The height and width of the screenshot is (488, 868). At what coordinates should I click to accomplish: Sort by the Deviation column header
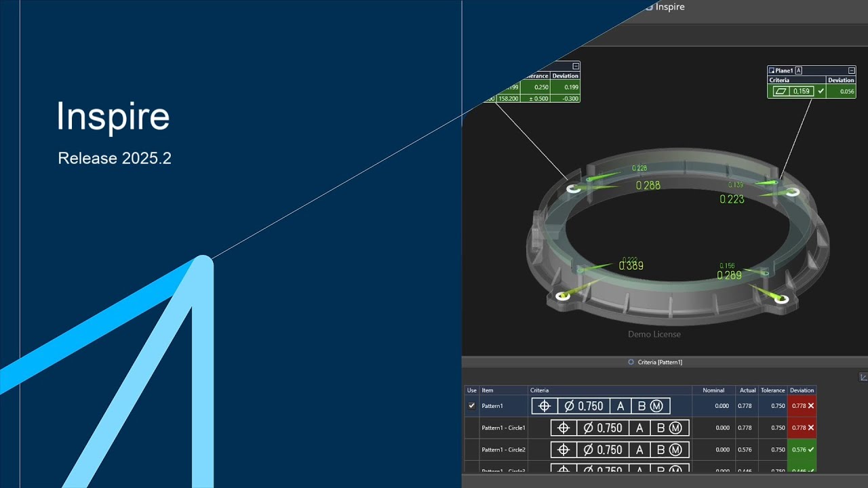pyautogui.click(x=802, y=390)
